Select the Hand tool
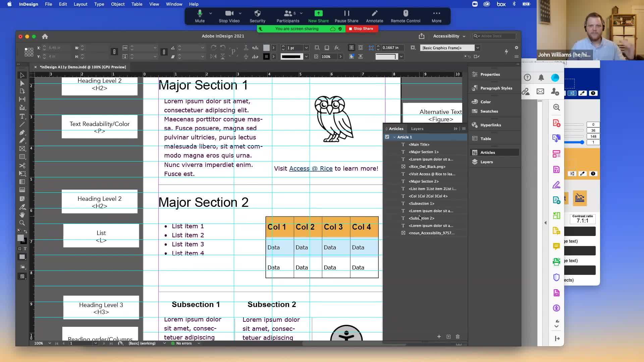 point(22,215)
